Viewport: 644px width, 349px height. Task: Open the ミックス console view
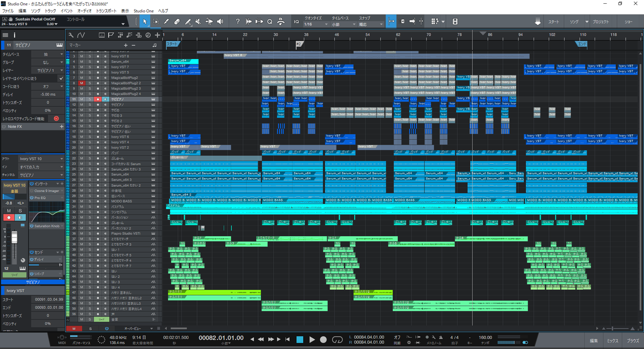coord(612,340)
